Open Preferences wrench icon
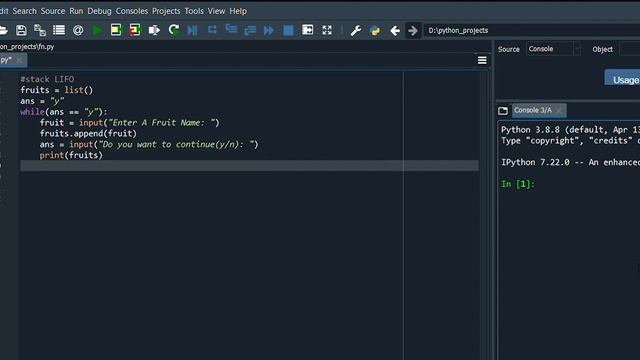 tap(356, 31)
